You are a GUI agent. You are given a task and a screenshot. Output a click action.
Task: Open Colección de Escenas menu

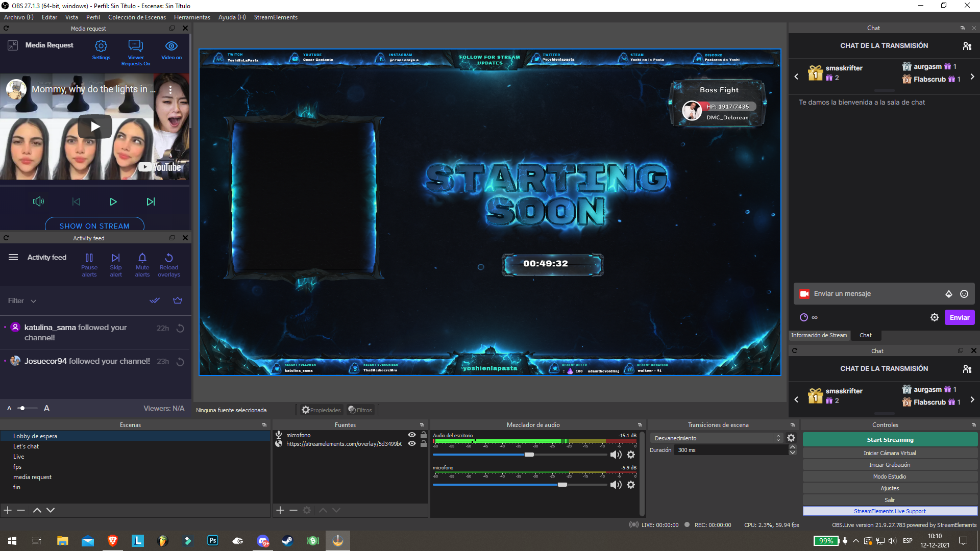137,17
